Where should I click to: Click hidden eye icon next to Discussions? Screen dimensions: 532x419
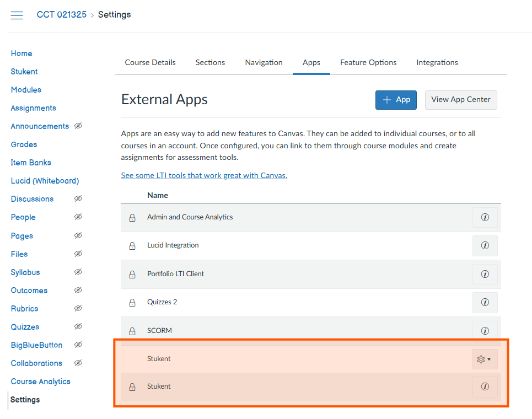click(x=78, y=199)
